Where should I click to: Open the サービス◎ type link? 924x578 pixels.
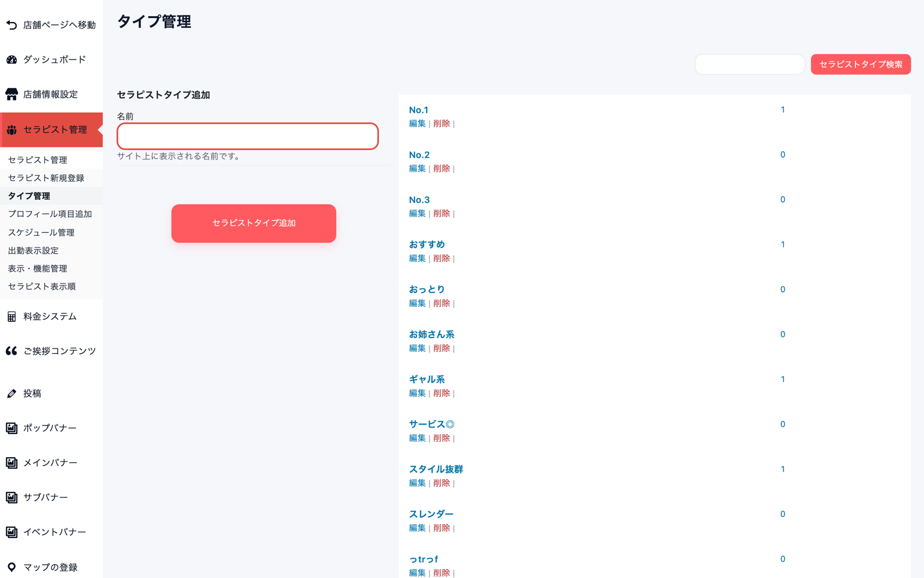click(x=431, y=424)
